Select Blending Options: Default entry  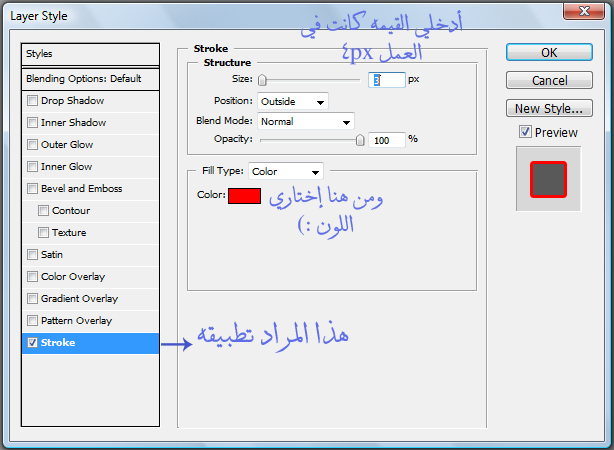coord(90,78)
